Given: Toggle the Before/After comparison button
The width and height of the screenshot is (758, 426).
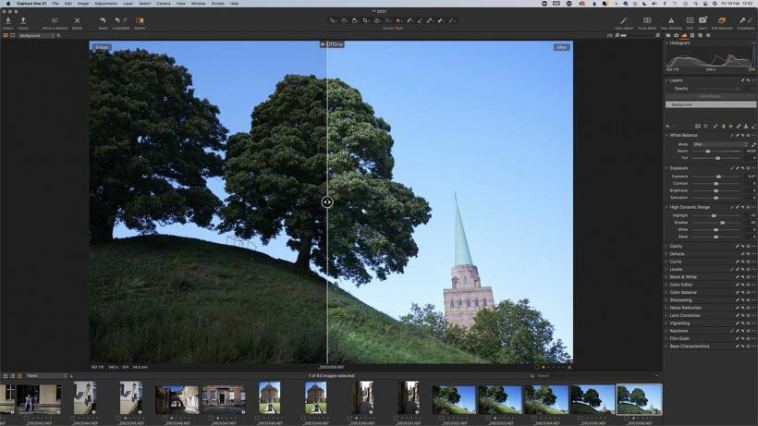Looking at the screenshot, I should pyautogui.click(x=140, y=21).
